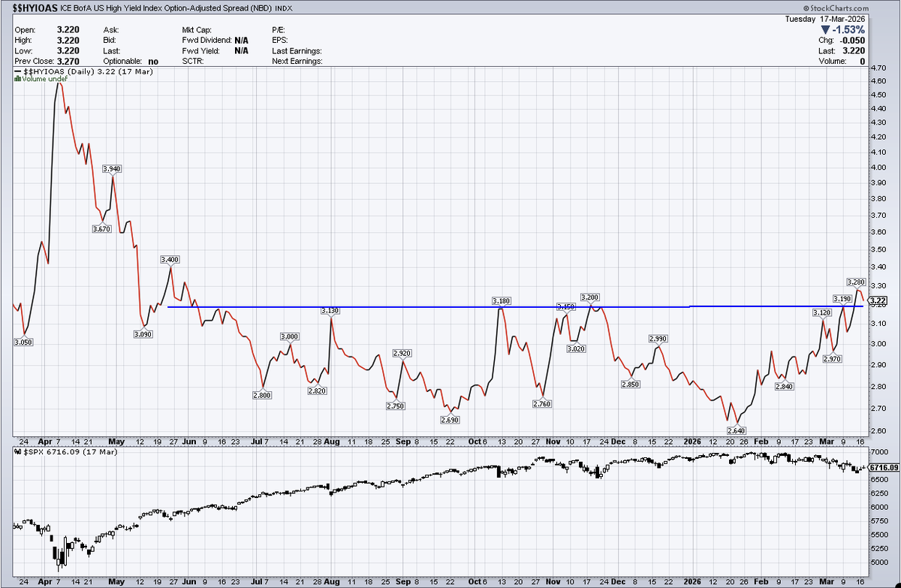The image size is (901, 588).
Task: Click the Prev Close value 3.270
Action: coord(69,61)
